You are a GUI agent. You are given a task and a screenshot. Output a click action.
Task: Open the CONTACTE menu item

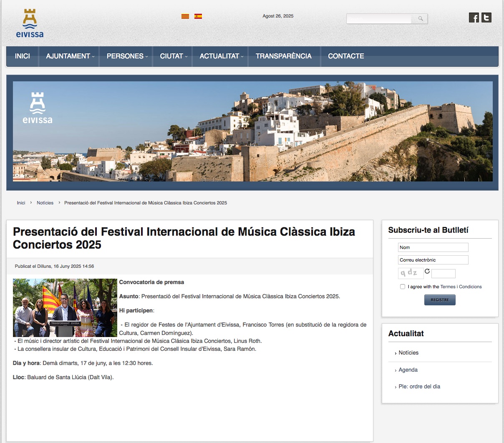(x=346, y=56)
